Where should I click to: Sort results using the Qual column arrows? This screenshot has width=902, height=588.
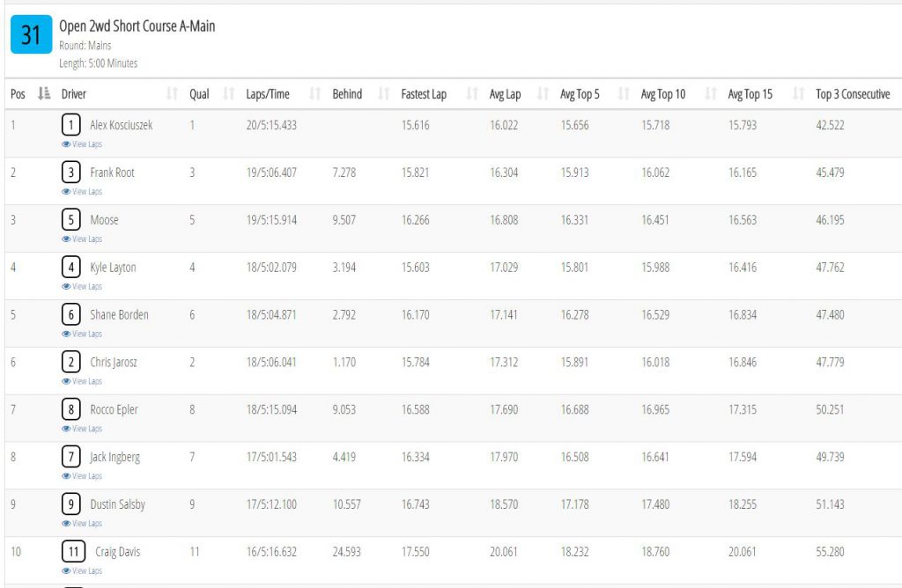coord(229,93)
